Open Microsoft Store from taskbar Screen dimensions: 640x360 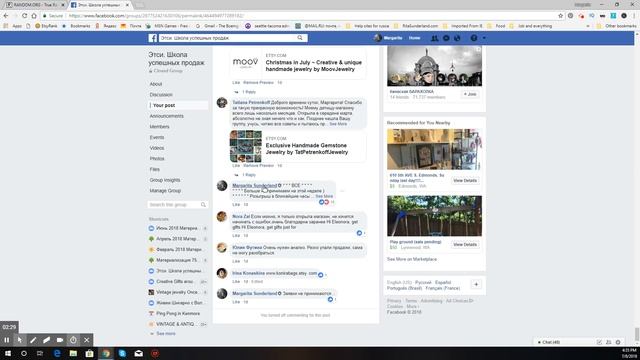(89, 353)
